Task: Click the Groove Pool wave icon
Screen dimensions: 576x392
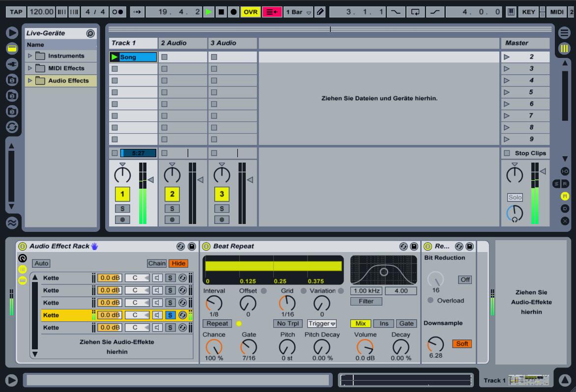Action: 12,223
